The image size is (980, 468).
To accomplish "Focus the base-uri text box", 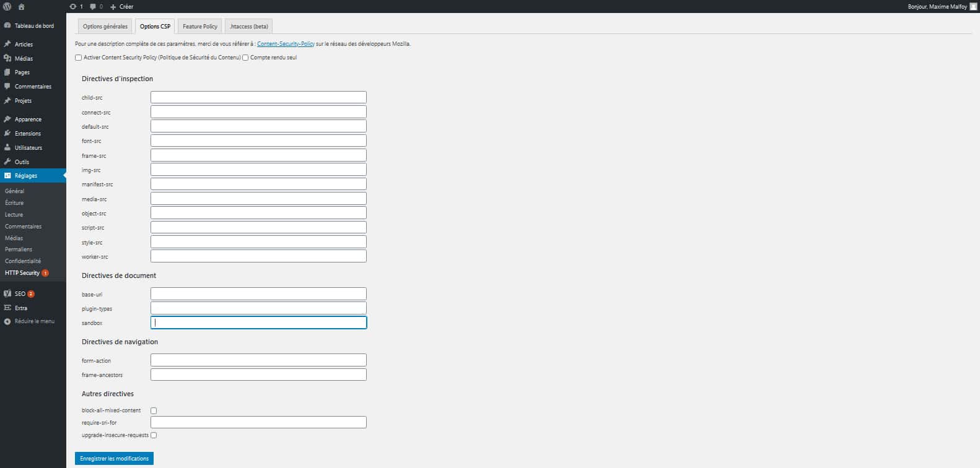I will (x=258, y=294).
